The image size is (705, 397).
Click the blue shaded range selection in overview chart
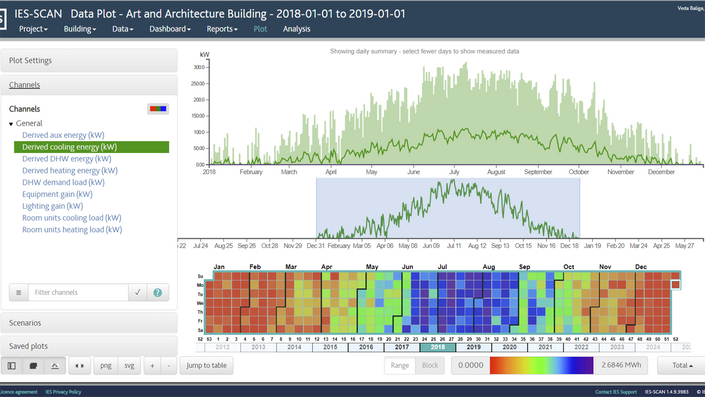pyautogui.click(x=448, y=208)
